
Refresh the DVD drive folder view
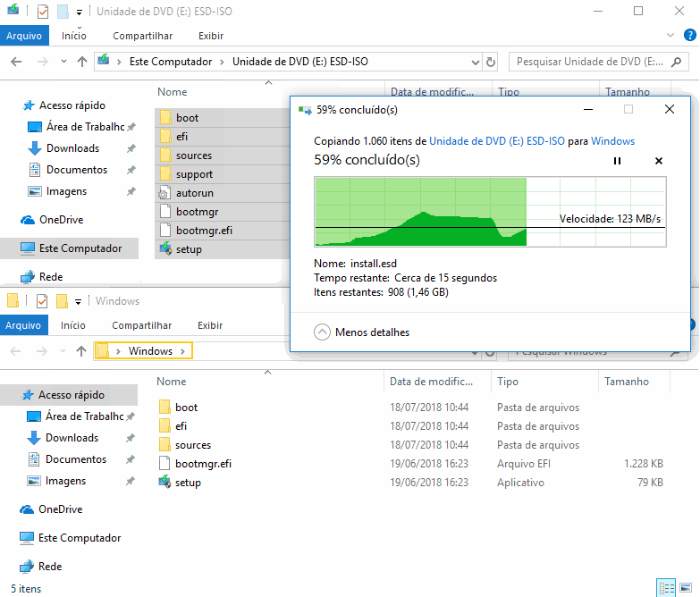coord(490,62)
